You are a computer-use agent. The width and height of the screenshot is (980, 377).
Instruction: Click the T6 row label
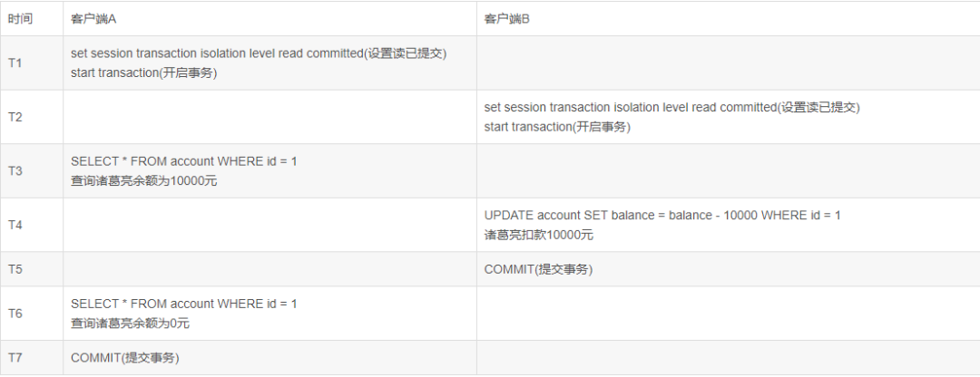coord(15,314)
